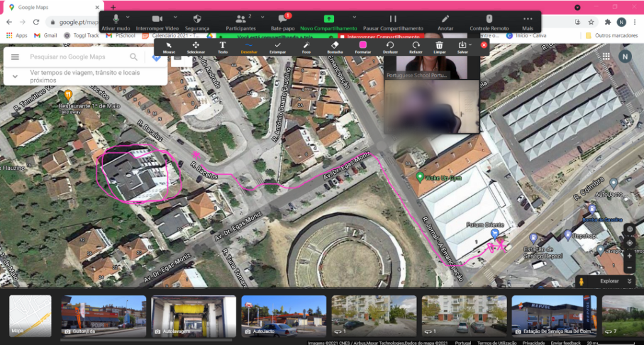This screenshot has width=644, height=345.
Task: Open the Google Maps hamburger menu
Action: click(14, 57)
